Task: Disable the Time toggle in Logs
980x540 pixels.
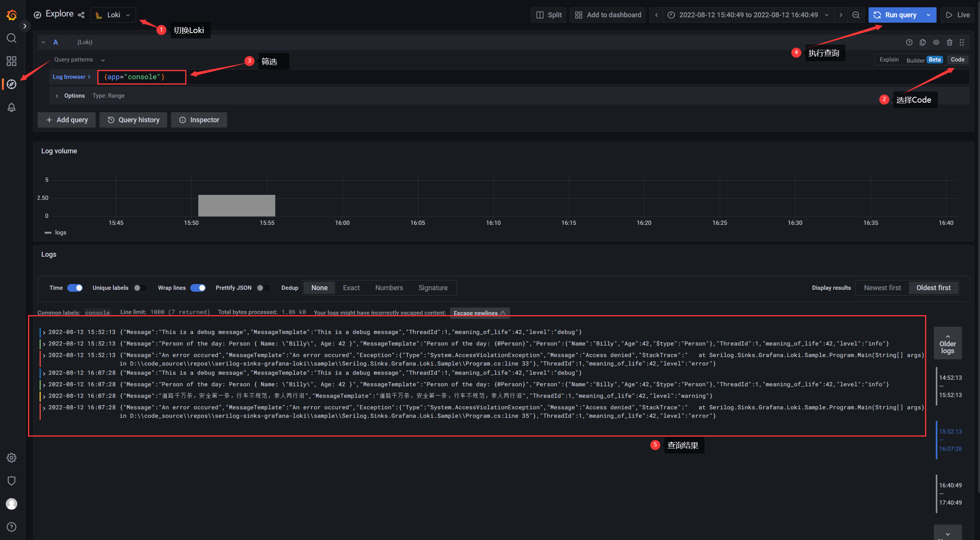Action: point(75,288)
